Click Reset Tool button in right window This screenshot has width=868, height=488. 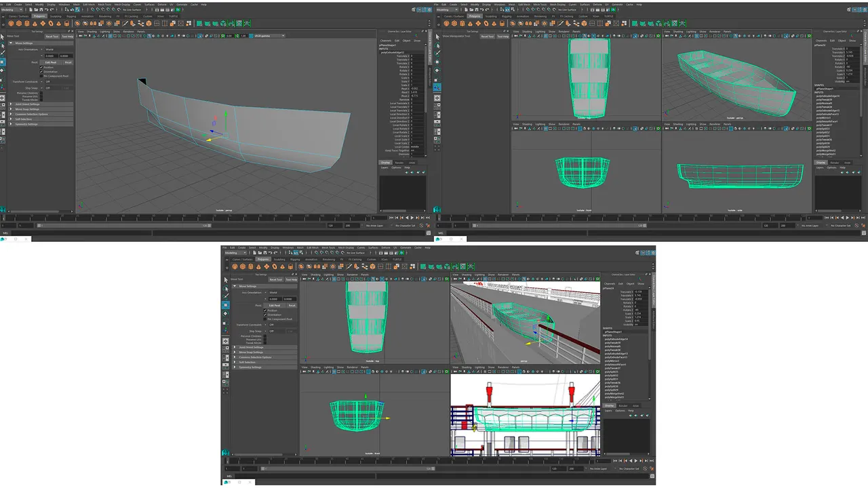coord(488,37)
